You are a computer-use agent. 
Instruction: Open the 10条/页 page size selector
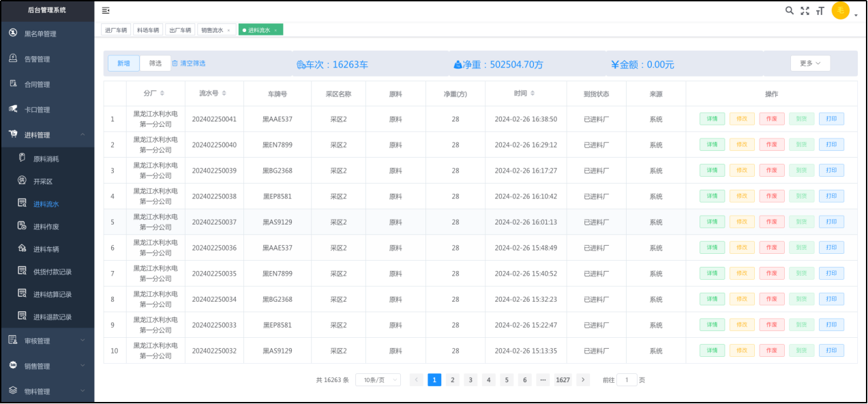click(x=378, y=380)
